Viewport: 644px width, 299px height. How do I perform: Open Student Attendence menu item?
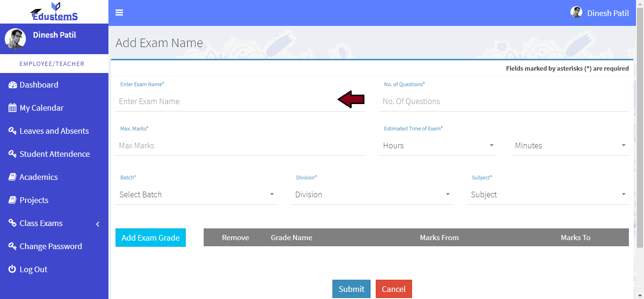[54, 154]
